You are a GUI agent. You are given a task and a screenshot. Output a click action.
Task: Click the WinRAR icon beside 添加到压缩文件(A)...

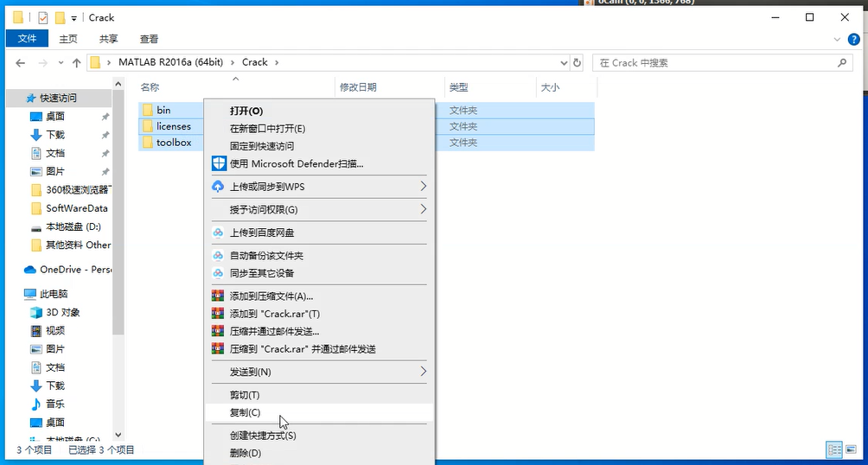(x=218, y=296)
